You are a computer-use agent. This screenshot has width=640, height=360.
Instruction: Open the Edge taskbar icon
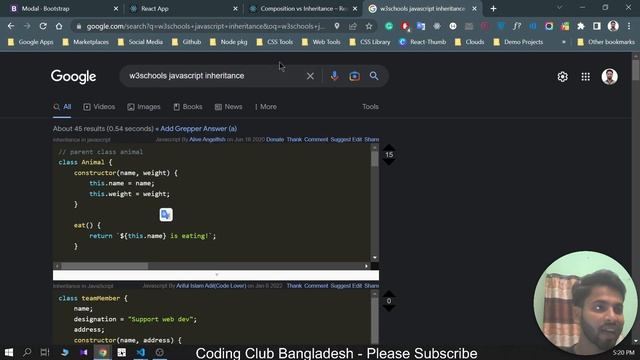pos(64,352)
